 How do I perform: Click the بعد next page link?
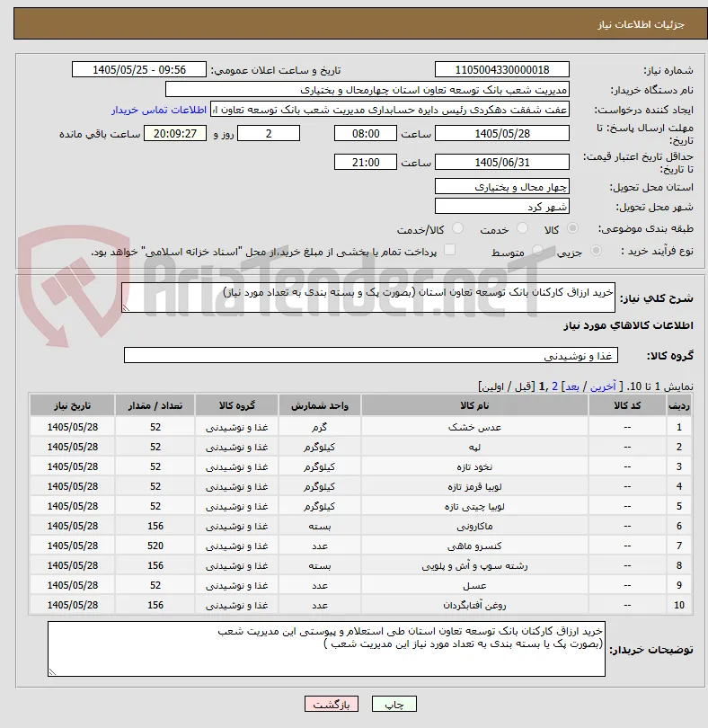pyautogui.click(x=571, y=386)
